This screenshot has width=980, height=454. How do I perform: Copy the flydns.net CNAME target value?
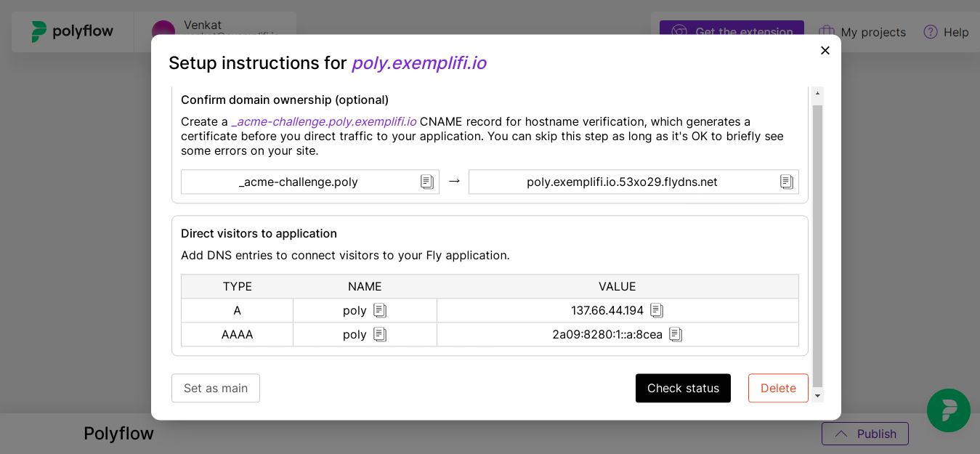(787, 182)
